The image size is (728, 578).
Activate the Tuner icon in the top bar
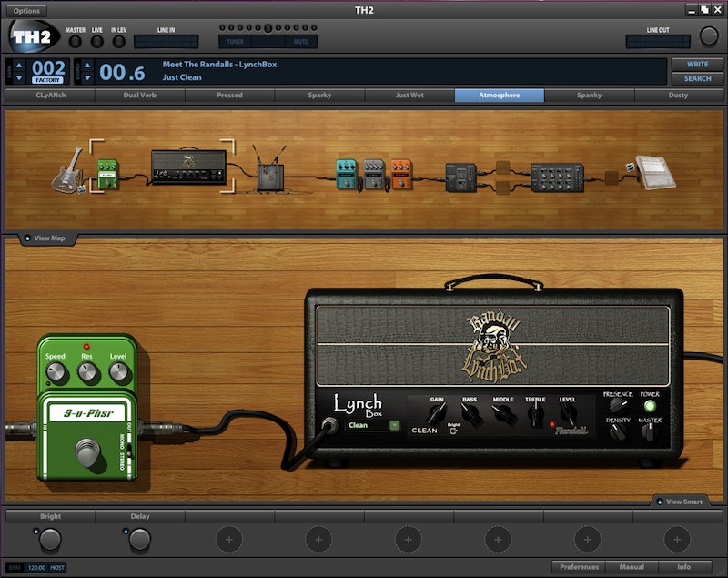pyautogui.click(x=235, y=40)
